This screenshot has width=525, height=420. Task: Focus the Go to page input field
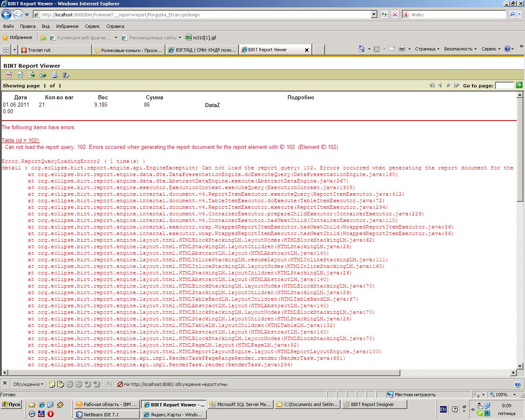[x=504, y=85]
